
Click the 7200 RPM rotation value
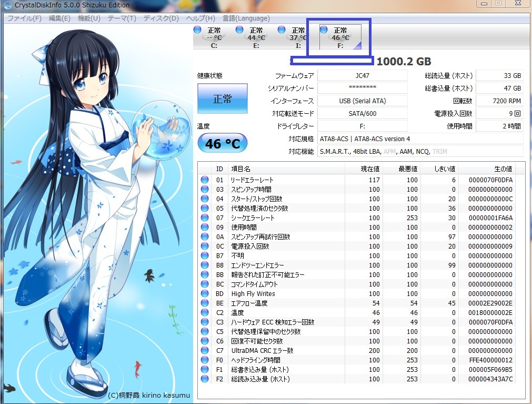(x=499, y=101)
